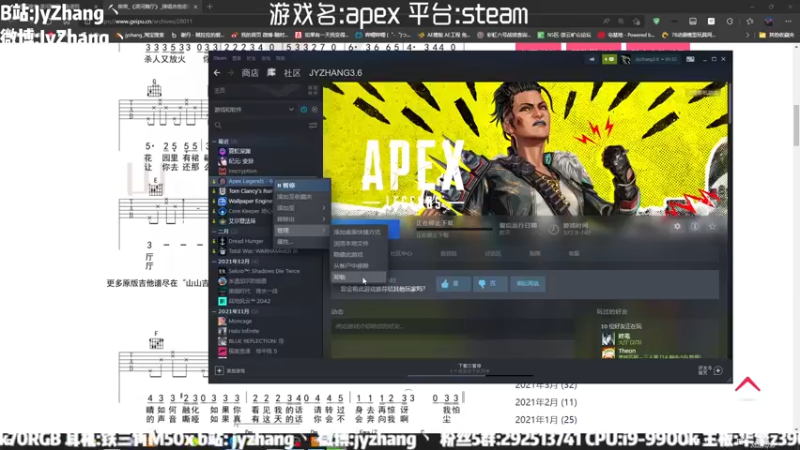Choose 添加桌面快捷方式 in Manage submenu

coord(359,232)
